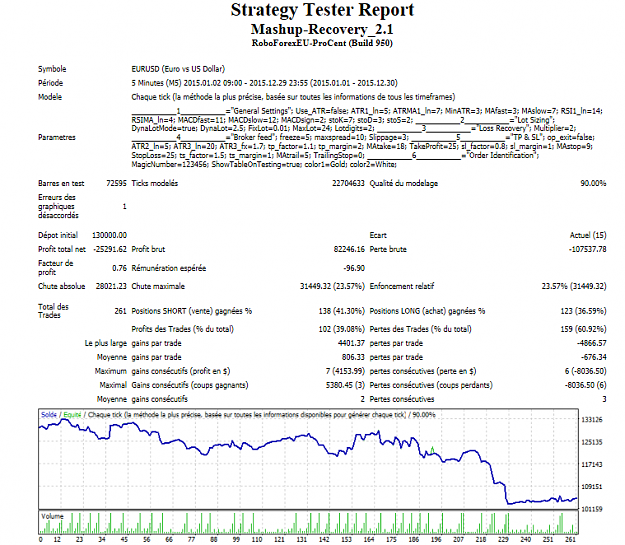The image size is (625, 545).
Task: Select long positions '123 (36.59%)'
Action: pos(584,311)
